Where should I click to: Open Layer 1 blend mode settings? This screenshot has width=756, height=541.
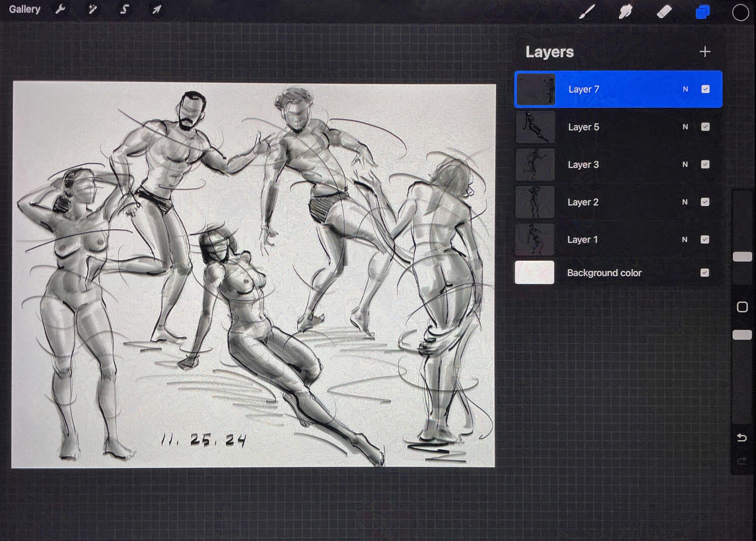click(x=685, y=240)
